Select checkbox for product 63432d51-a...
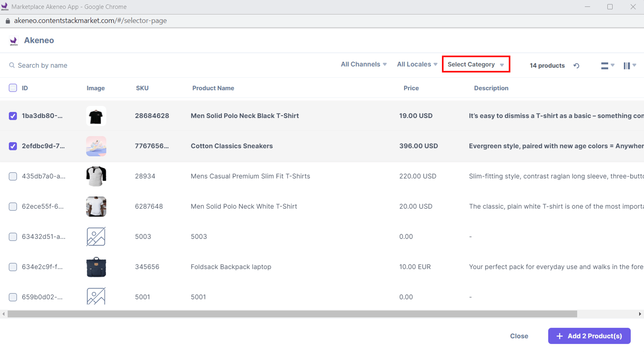The width and height of the screenshot is (644, 352). 13,237
